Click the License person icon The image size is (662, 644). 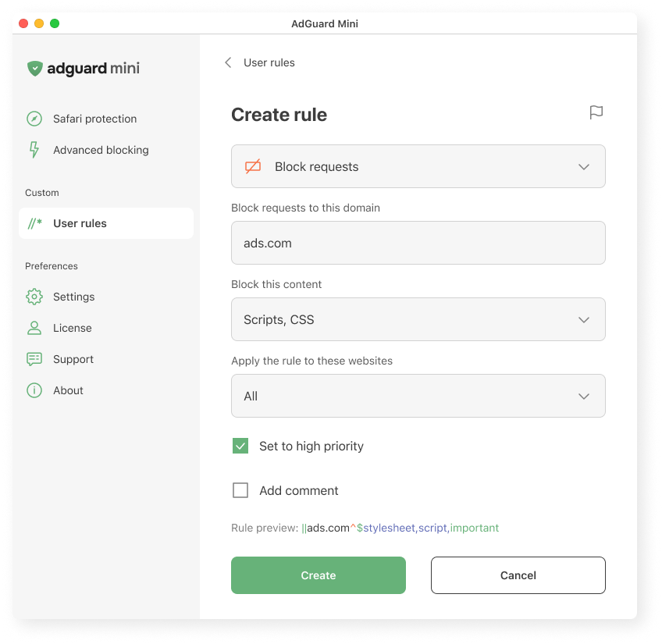tap(34, 328)
